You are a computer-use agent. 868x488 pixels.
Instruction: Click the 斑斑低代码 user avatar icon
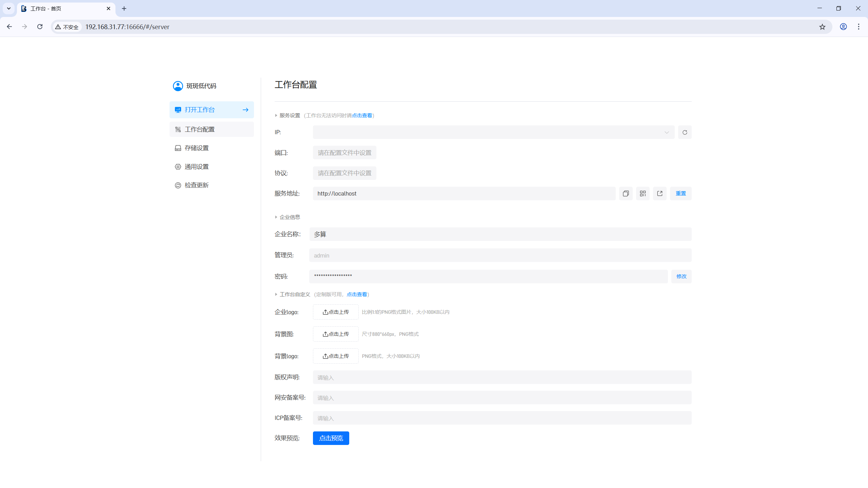(x=178, y=86)
